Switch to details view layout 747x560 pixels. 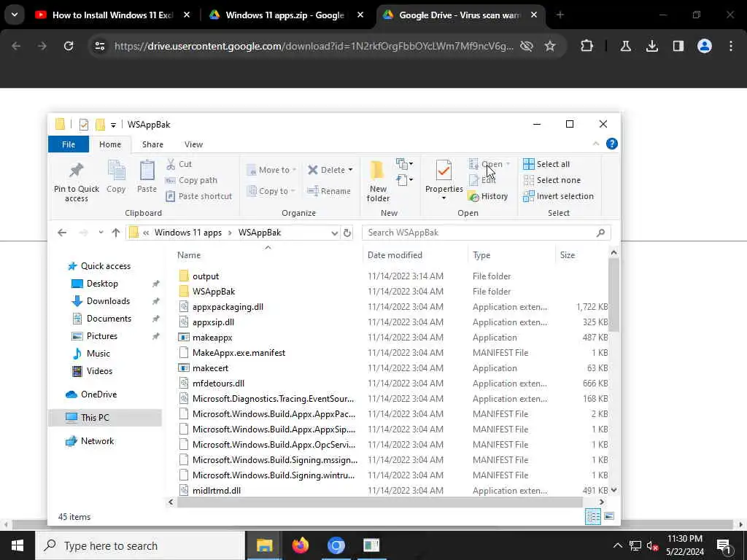coord(592,516)
